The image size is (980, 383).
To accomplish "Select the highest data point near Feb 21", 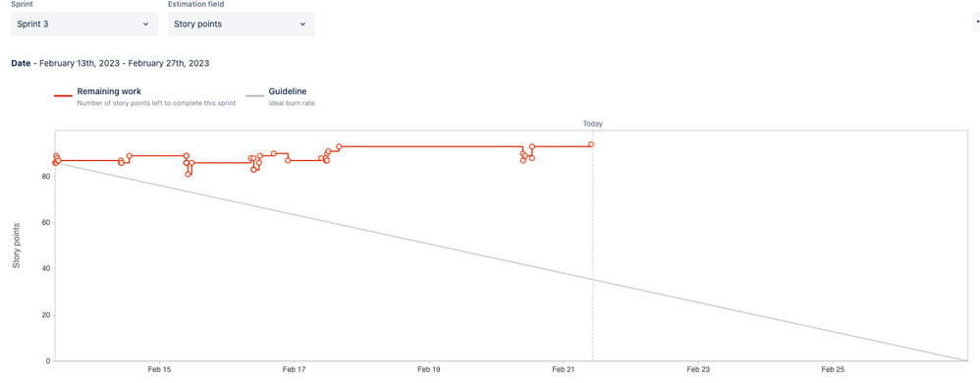I will [532, 147].
